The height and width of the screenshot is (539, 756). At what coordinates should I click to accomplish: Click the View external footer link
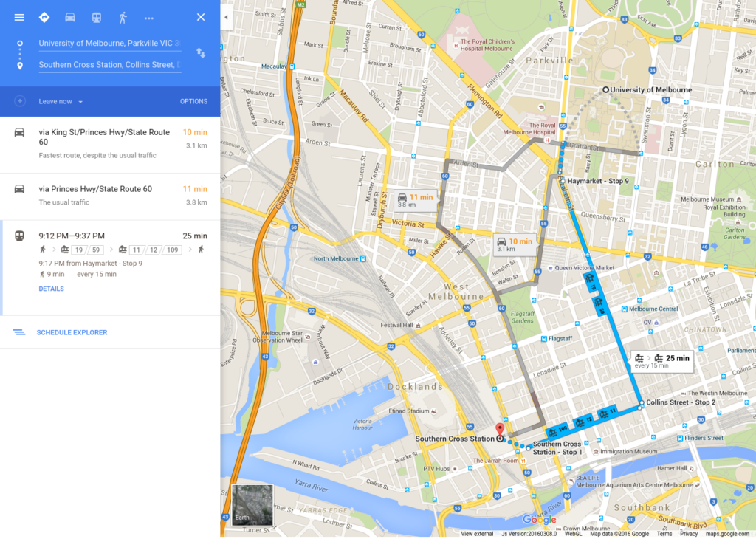[x=477, y=534]
